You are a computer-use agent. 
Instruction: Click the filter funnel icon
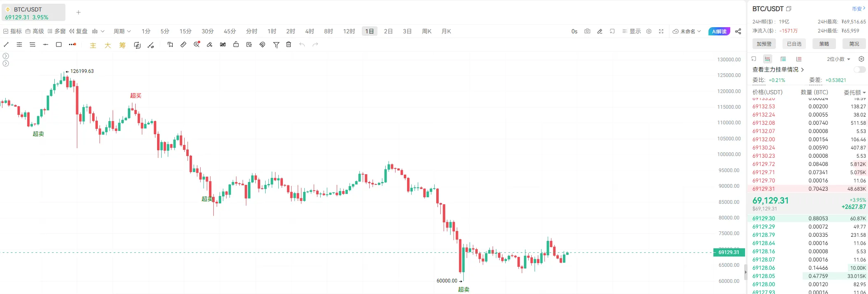(x=276, y=44)
